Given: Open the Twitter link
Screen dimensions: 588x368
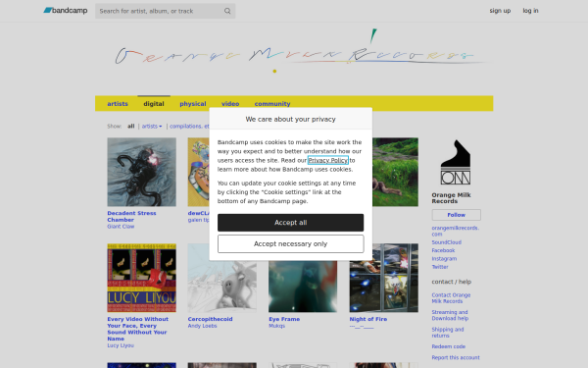Looking at the screenshot, I should 440,267.
